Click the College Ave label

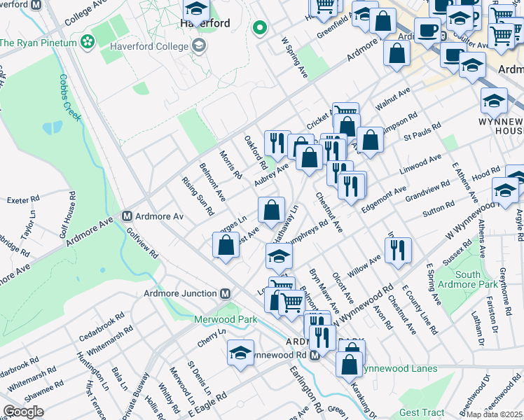[85, 13]
